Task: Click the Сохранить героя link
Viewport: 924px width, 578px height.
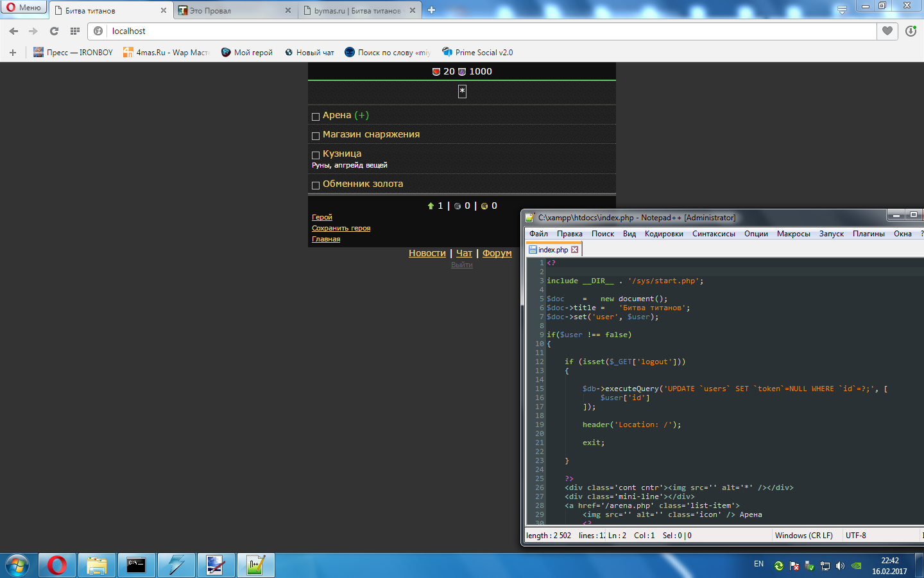Action: (x=341, y=228)
